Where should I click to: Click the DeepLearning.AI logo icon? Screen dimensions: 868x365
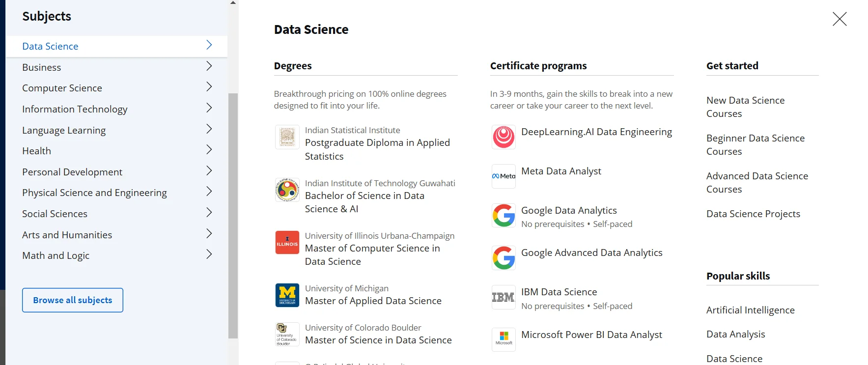(x=504, y=137)
